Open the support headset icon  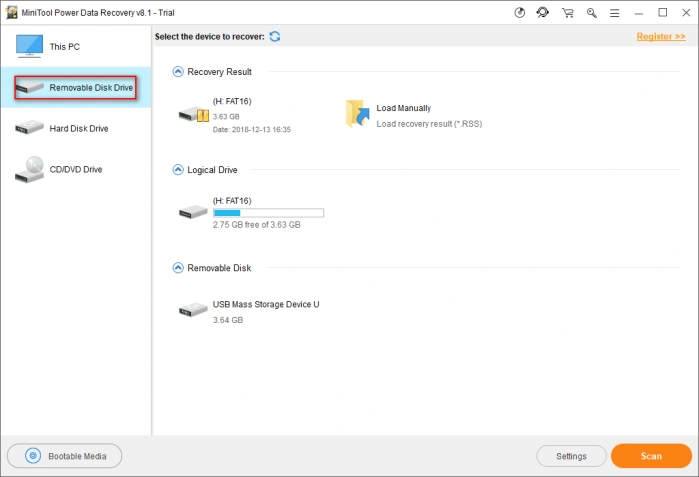point(543,12)
